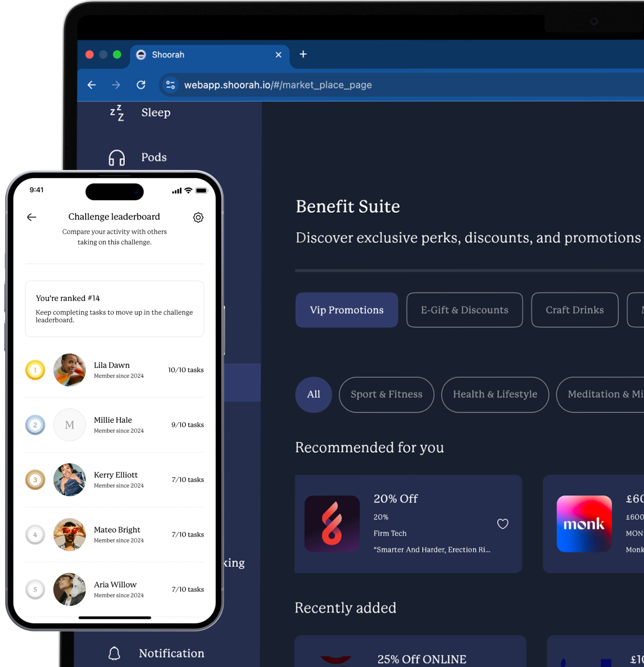Toggle the Sport & Fitness filter chip
Viewport: 644px width, 667px height.
pos(386,395)
